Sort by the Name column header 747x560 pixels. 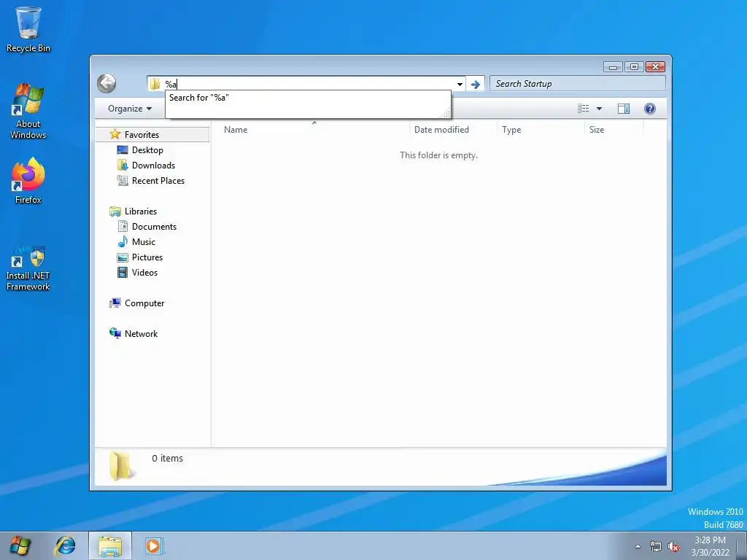[314, 130]
